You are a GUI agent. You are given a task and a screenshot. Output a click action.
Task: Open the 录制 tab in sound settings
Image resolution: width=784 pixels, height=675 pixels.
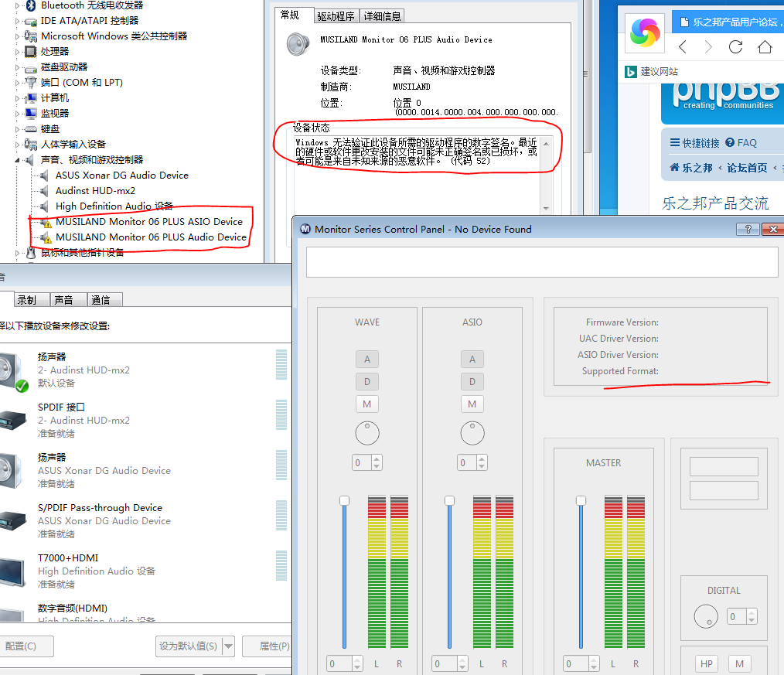(x=27, y=300)
